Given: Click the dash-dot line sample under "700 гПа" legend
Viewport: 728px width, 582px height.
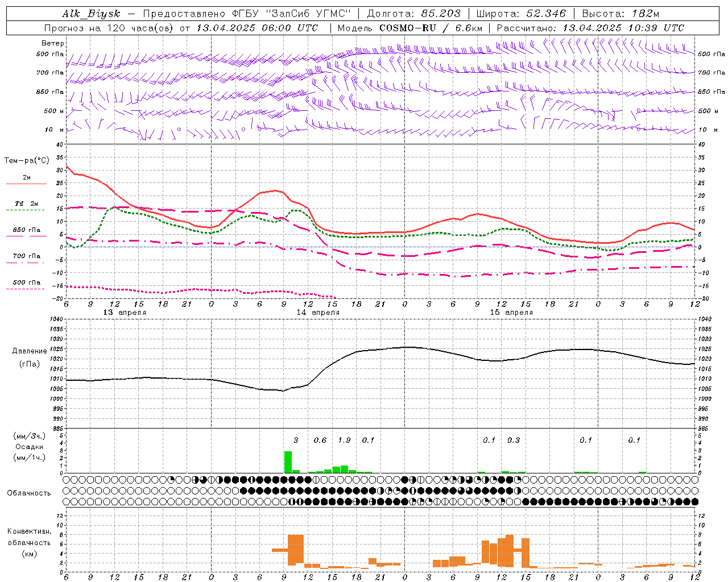Looking at the screenshot, I should pyautogui.click(x=25, y=263).
